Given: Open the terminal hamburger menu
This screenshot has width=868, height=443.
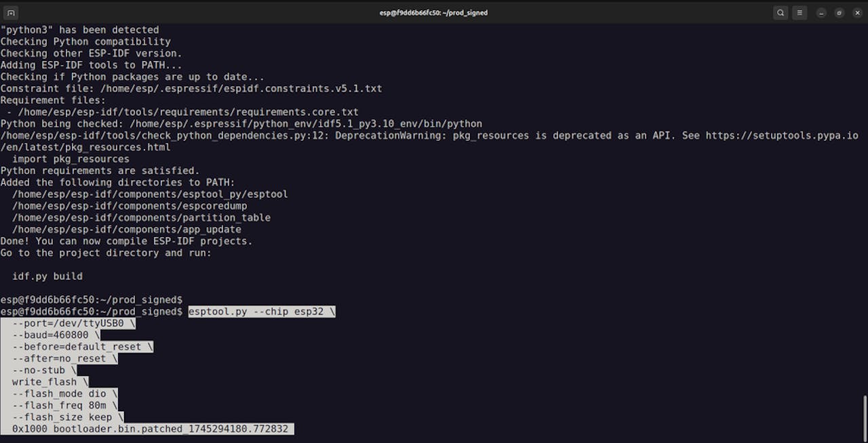Looking at the screenshot, I should [x=800, y=12].
